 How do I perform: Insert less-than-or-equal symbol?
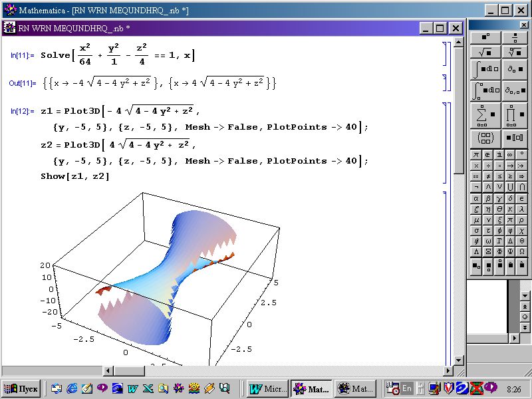(499, 176)
